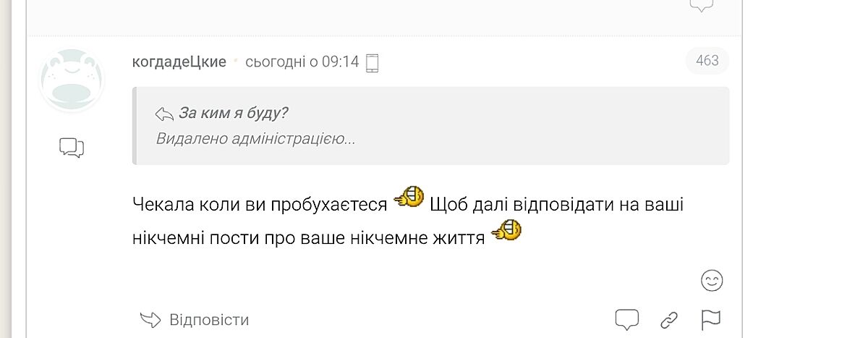Click the curved arrow icon beside Відповісти
Viewport: 868px width, 338px height.
(x=150, y=319)
